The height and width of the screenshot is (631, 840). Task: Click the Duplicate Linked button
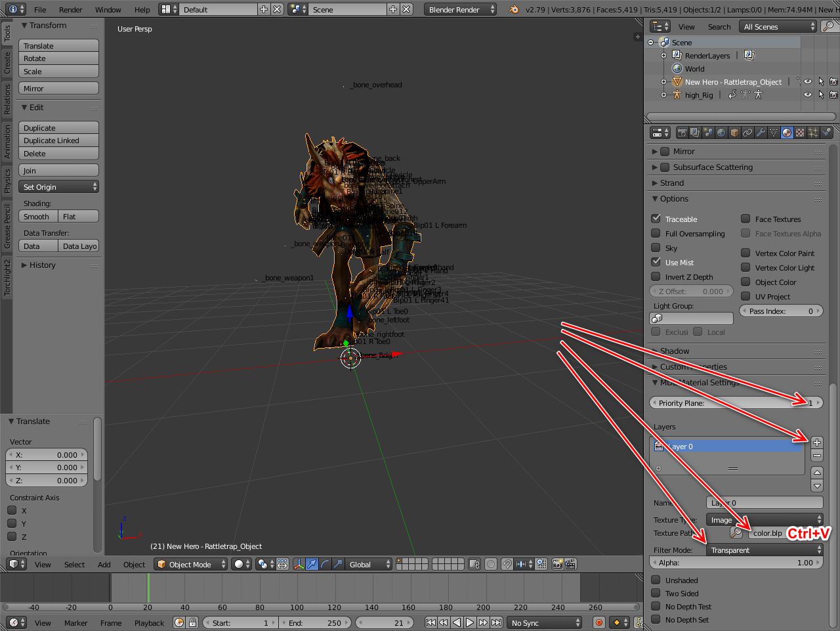pos(58,141)
